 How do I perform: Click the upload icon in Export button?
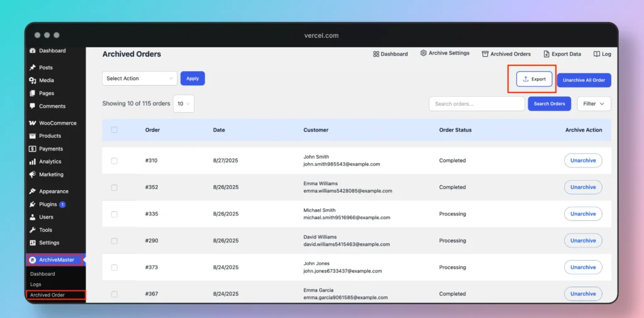tap(526, 79)
